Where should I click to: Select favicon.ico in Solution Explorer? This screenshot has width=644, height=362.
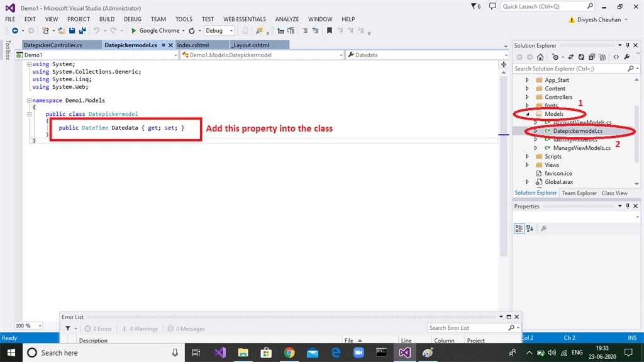click(558, 173)
